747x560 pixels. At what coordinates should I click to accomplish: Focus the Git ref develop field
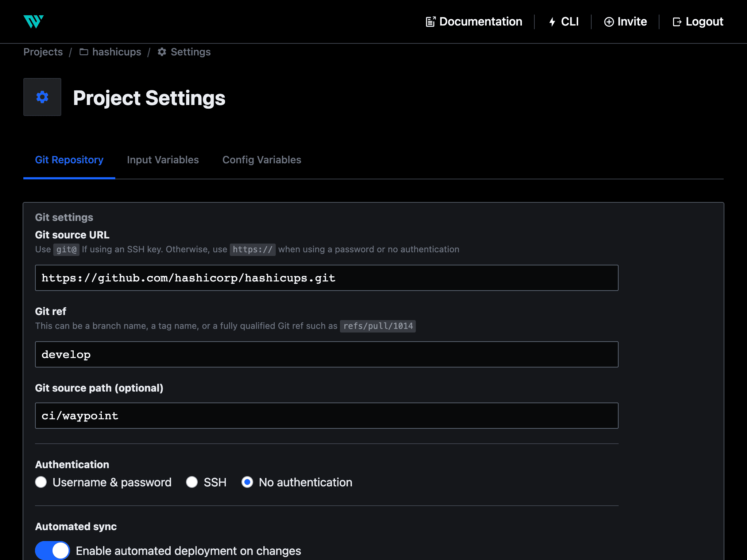pyautogui.click(x=326, y=354)
